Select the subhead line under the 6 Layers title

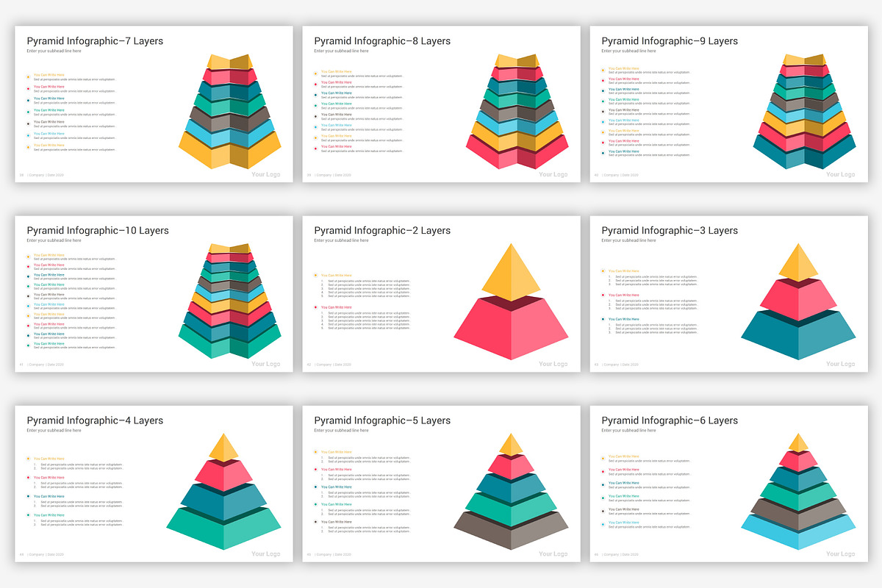(x=629, y=431)
